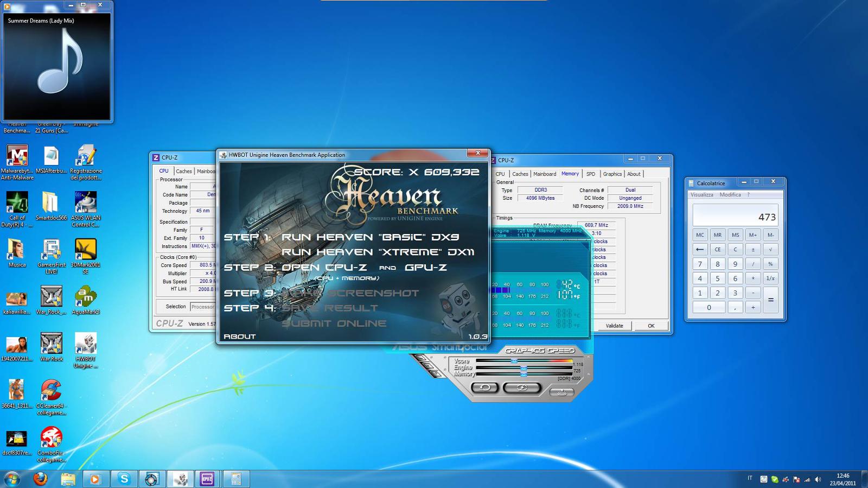This screenshot has width=868, height=488.
Task: Open 36641_1311 image file on desktop
Action: click(x=17, y=395)
